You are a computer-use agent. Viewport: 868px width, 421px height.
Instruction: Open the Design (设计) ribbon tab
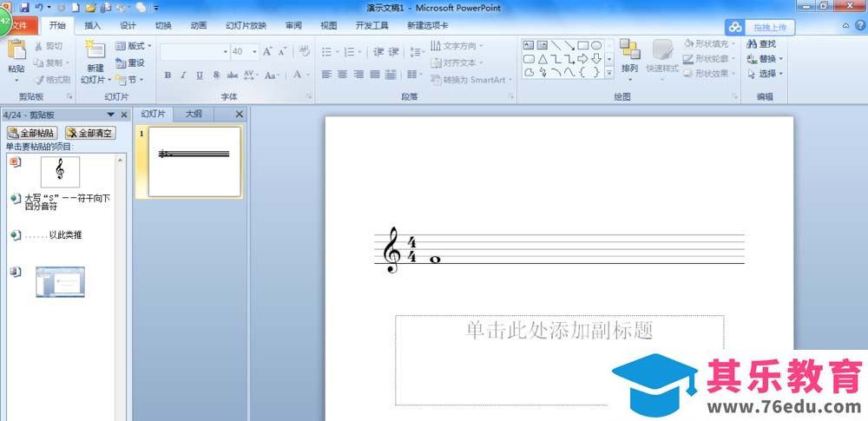pyautogui.click(x=128, y=25)
